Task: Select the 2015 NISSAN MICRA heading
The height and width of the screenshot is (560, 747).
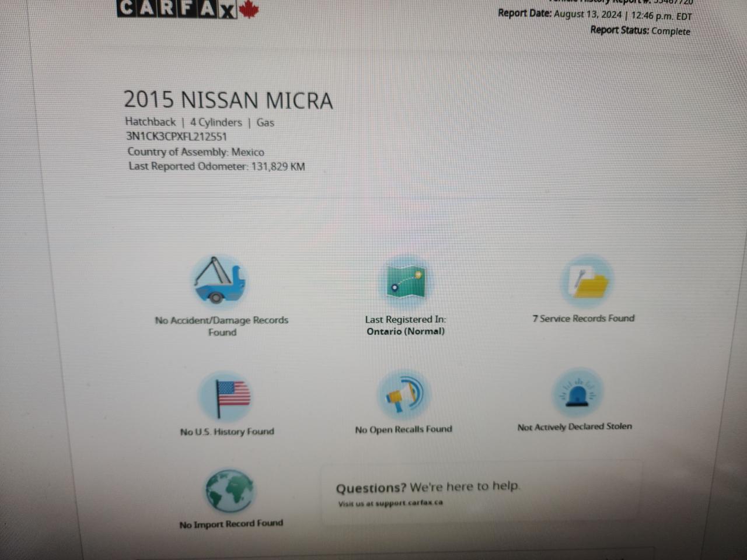Action: click(x=228, y=100)
